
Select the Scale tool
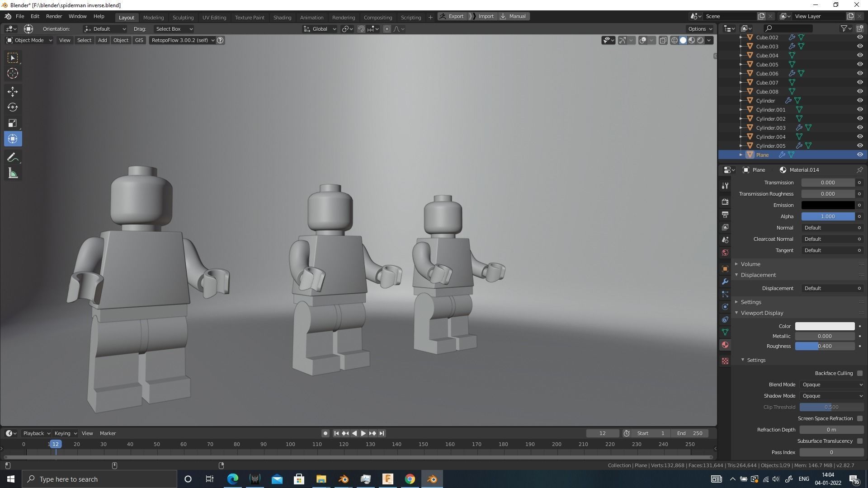[13, 123]
